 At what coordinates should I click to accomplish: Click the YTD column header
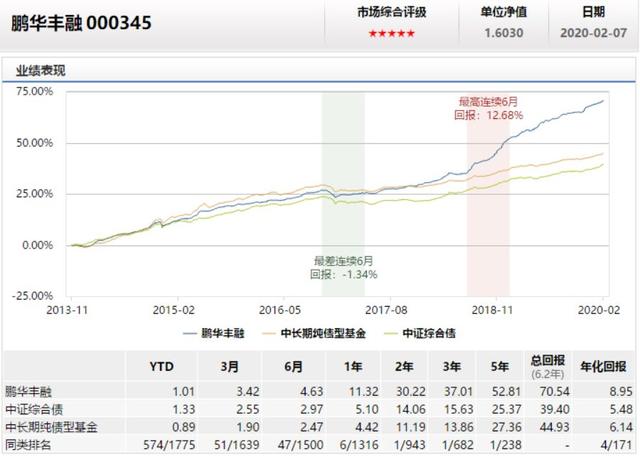[x=162, y=366]
